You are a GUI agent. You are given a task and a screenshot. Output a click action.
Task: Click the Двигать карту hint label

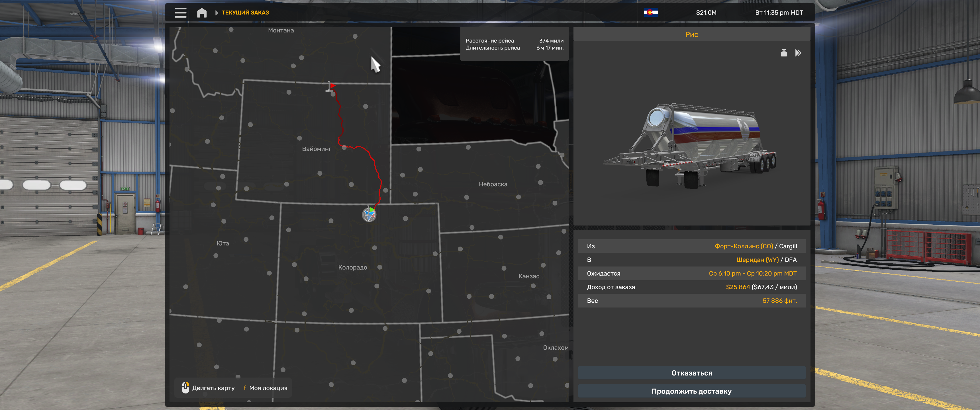click(x=213, y=388)
